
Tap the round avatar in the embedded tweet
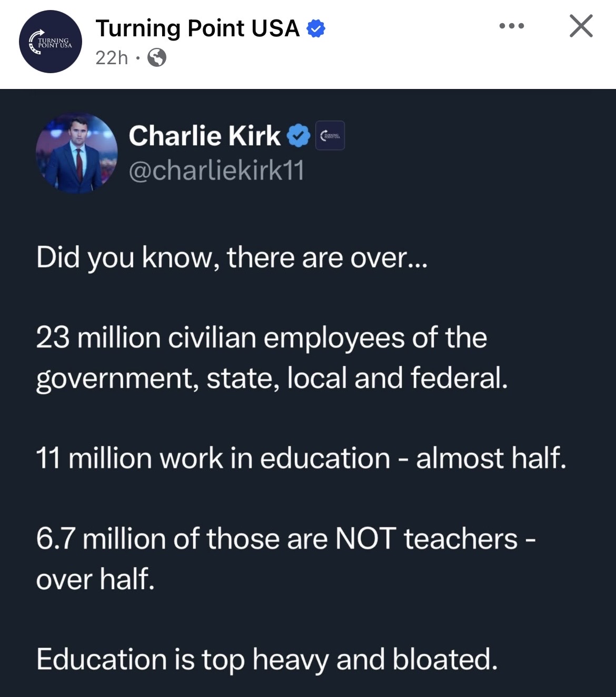(77, 153)
